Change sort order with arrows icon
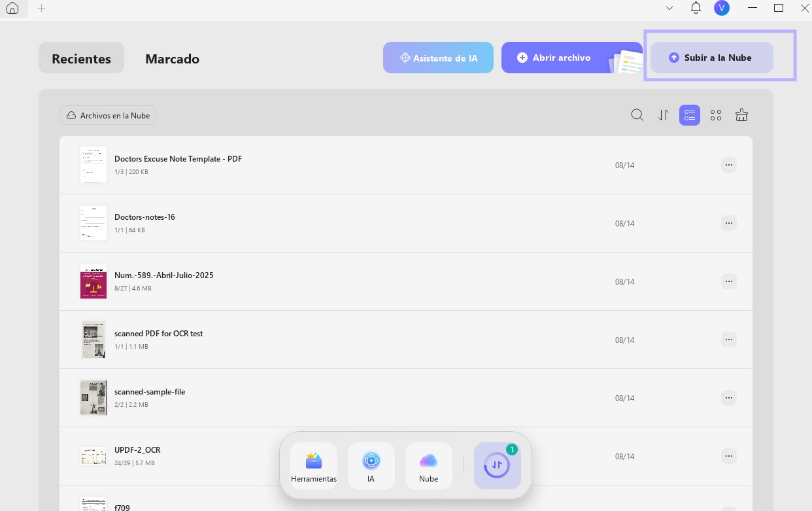Screen dimensions: 812x511 (664, 115)
